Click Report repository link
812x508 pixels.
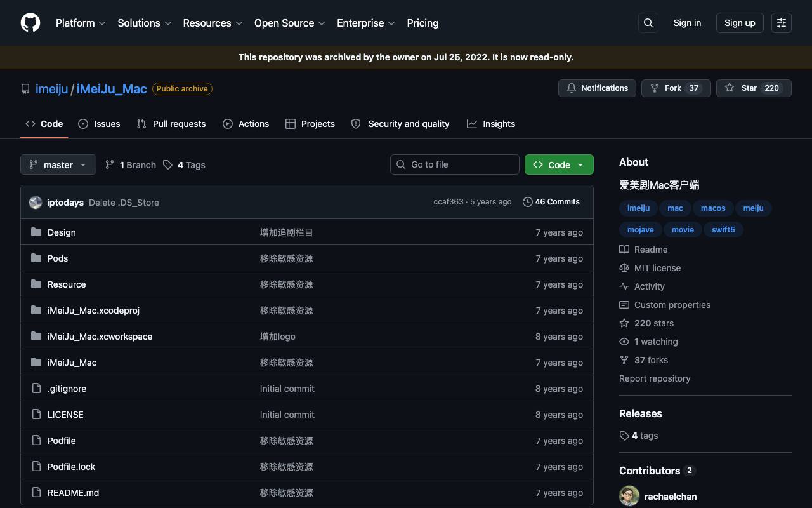pyautogui.click(x=655, y=378)
